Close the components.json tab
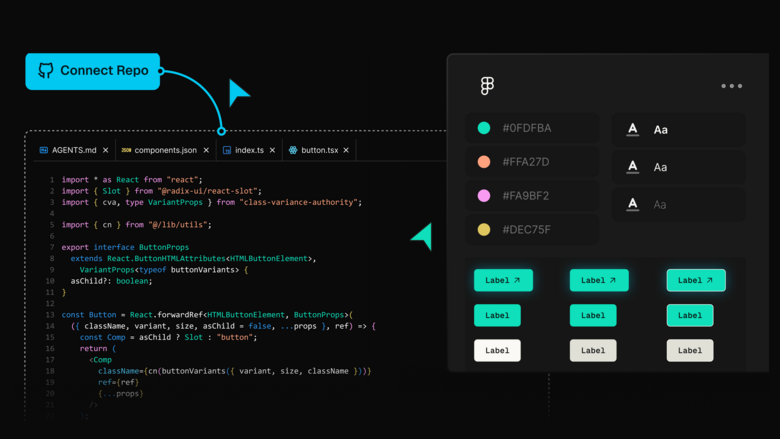Screen dimensions: 780x439 point(206,150)
